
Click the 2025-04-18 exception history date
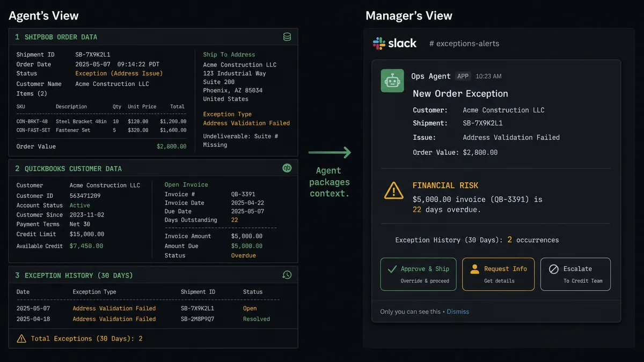click(34, 319)
